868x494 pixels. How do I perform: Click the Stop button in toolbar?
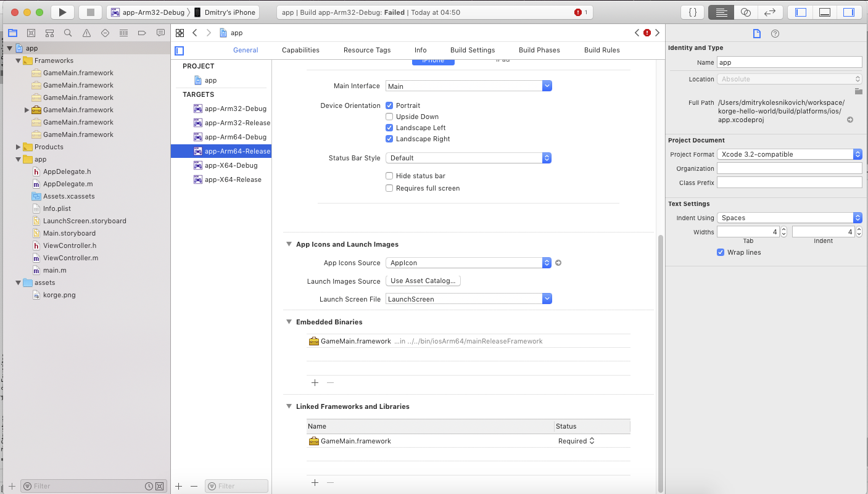point(91,12)
